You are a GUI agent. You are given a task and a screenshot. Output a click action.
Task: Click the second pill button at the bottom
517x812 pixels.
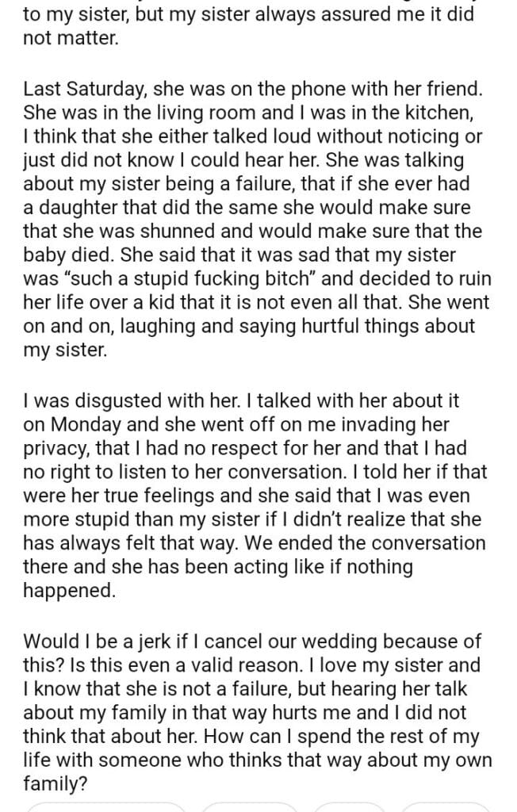pyautogui.click(x=250, y=806)
